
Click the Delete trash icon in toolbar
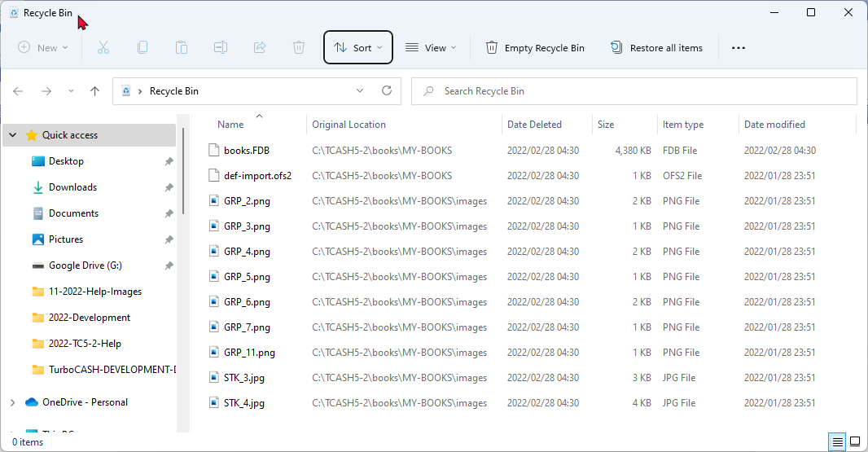click(x=299, y=47)
